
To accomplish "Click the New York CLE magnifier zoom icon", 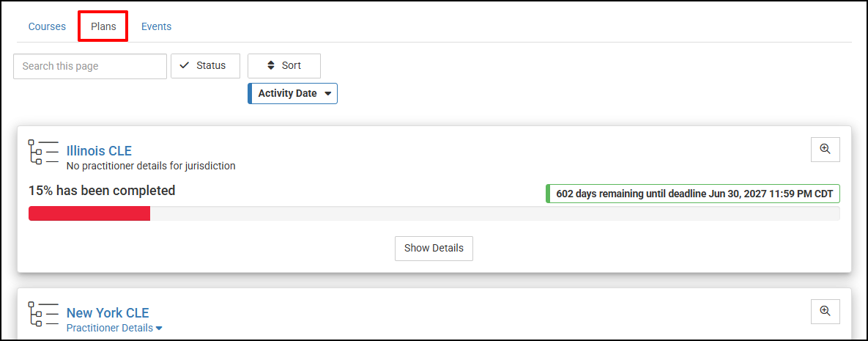I will (825, 311).
